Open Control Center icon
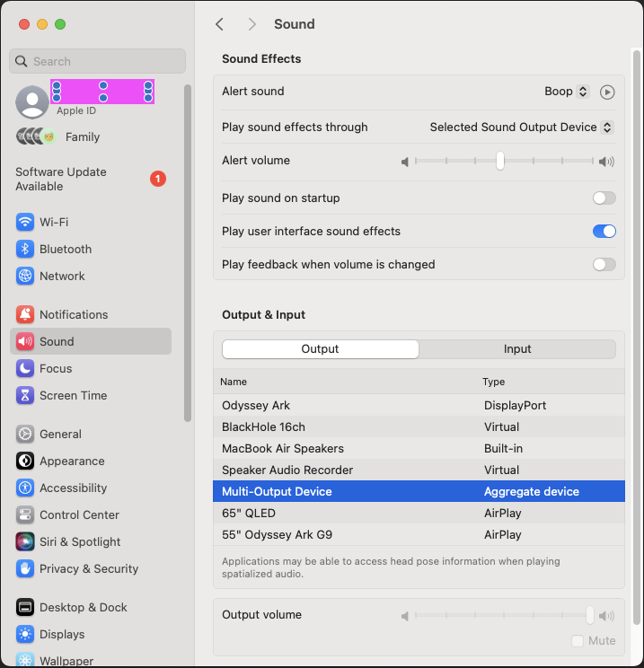The height and width of the screenshot is (668, 644). (x=25, y=514)
